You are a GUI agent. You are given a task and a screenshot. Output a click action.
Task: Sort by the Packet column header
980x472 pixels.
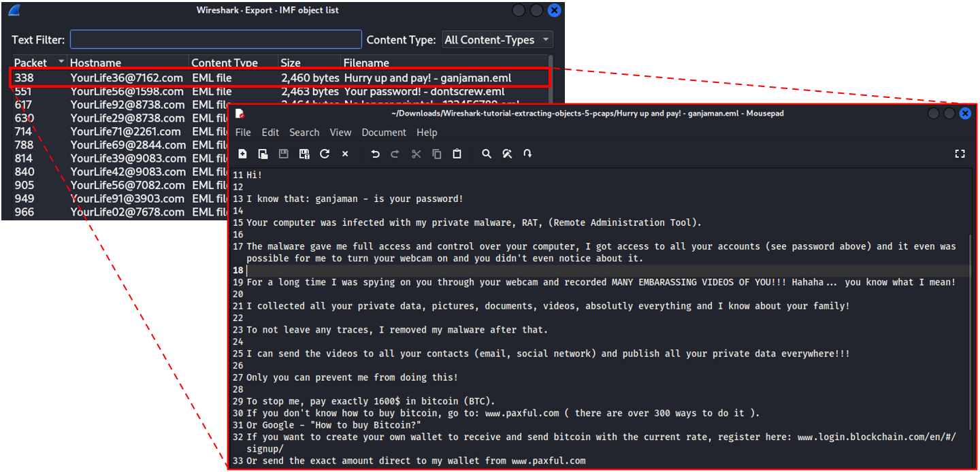click(39, 63)
